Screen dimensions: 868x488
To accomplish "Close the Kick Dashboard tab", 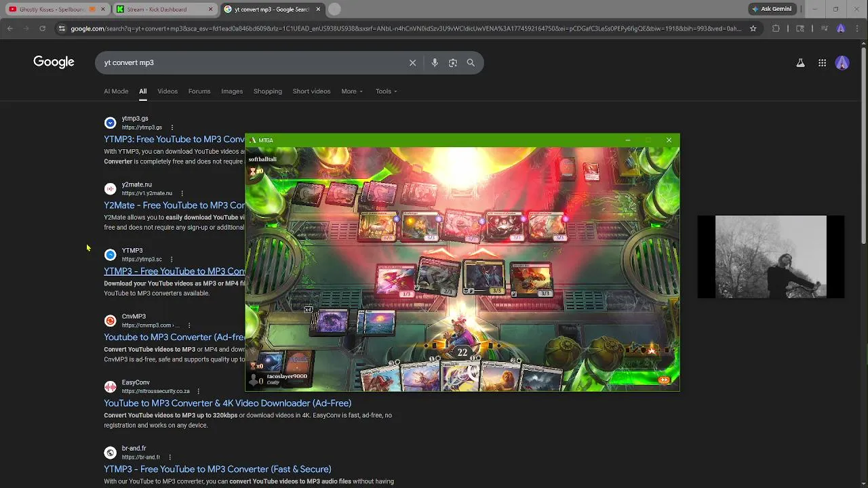I will [210, 9].
